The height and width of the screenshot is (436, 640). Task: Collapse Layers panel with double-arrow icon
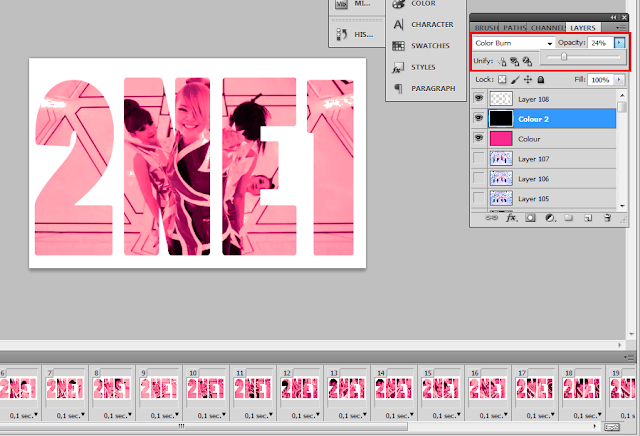click(614, 17)
